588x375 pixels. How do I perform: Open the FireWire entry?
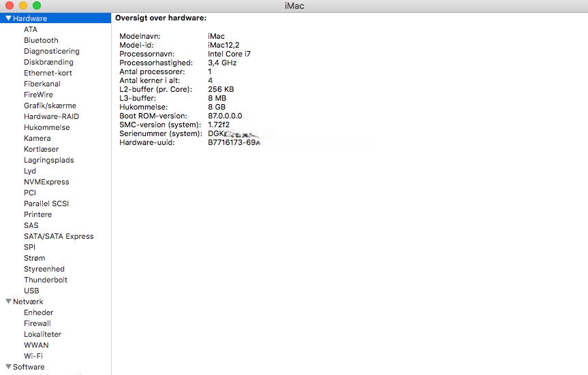(38, 95)
